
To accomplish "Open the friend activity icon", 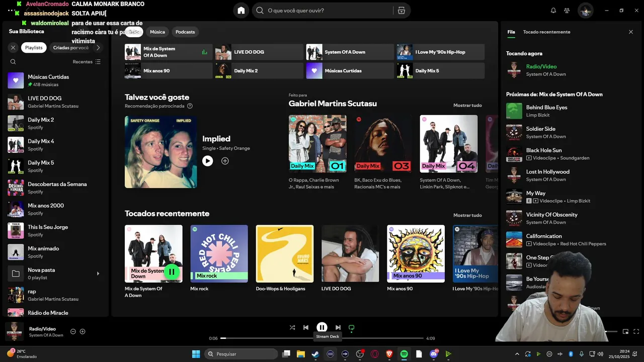I will pos(567,10).
